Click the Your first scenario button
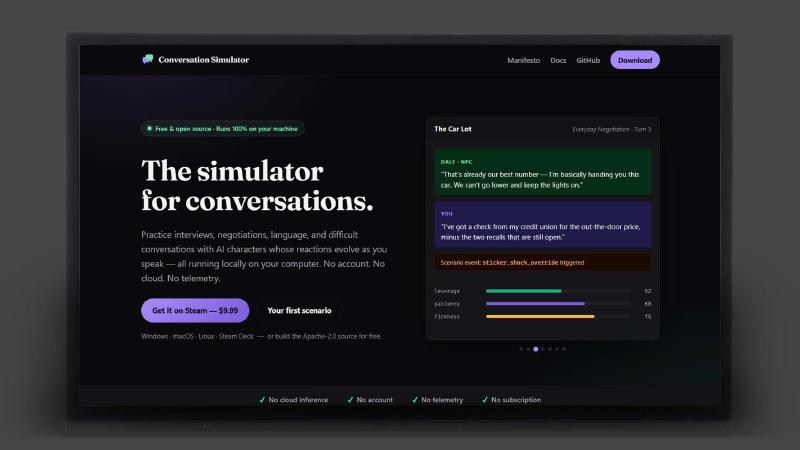The image size is (800, 450). pyautogui.click(x=299, y=310)
